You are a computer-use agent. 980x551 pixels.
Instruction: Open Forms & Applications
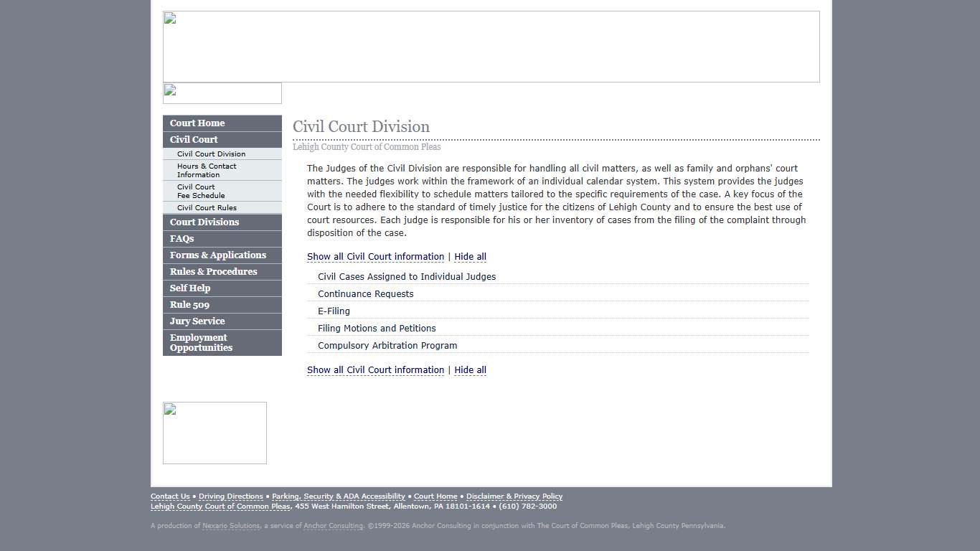coord(217,255)
